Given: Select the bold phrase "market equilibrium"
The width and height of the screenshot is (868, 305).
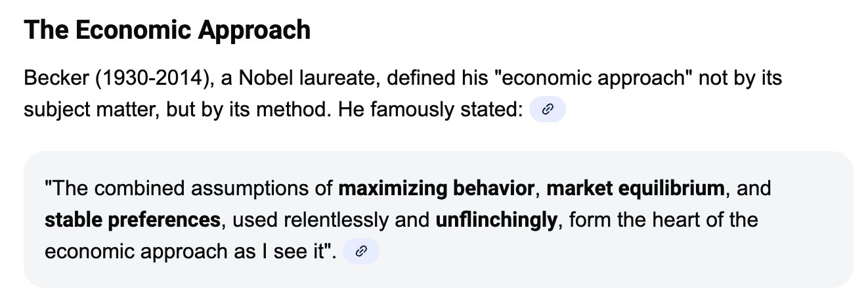Looking at the screenshot, I should [636, 189].
